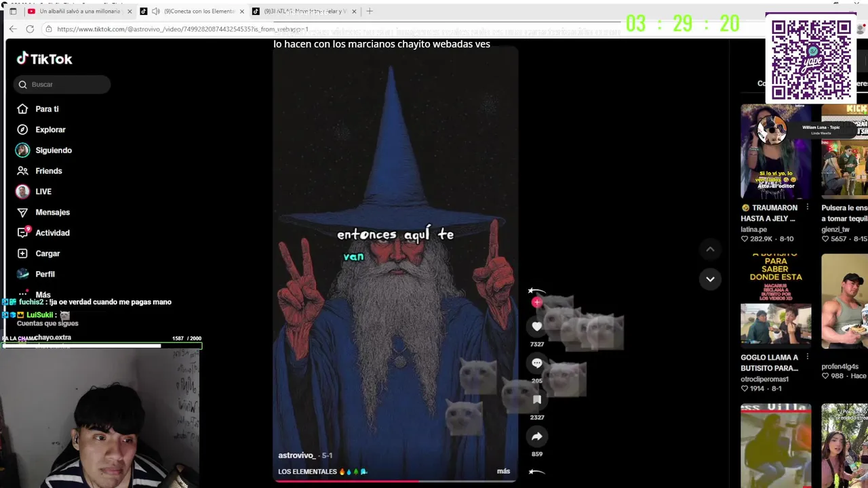Click the TikTok URL address bar
868x488 pixels.
pos(183,29)
